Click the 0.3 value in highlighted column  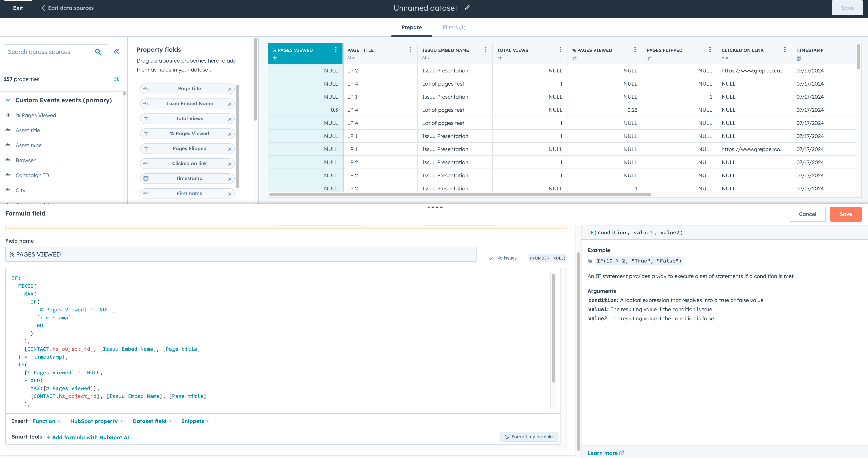pyautogui.click(x=334, y=110)
